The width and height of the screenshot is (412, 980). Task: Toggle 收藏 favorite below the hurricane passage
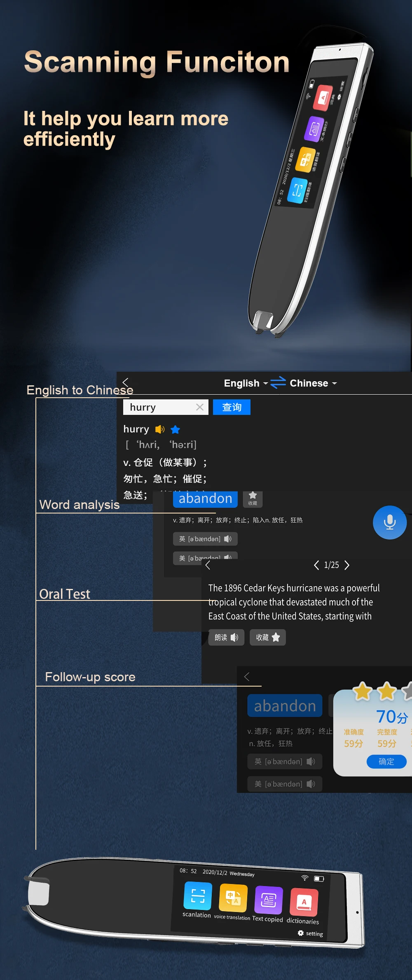pyautogui.click(x=268, y=638)
